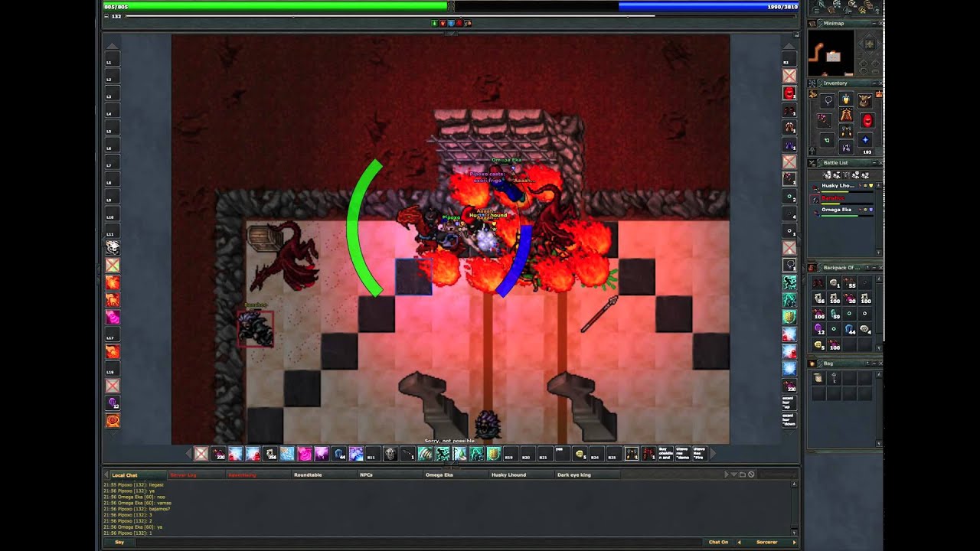Use bottom hotbar item labeled 256
The width and height of the screenshot is (980, 551).
(x=269, y=454)
